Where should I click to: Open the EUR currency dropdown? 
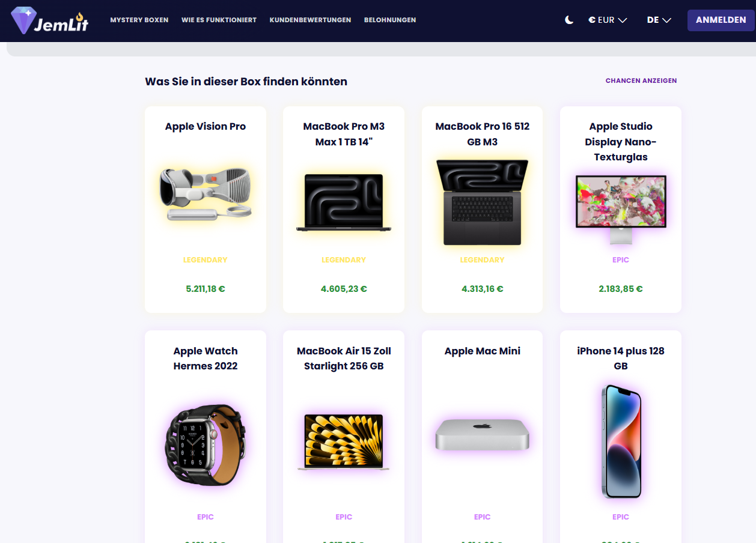pos(608,20)
